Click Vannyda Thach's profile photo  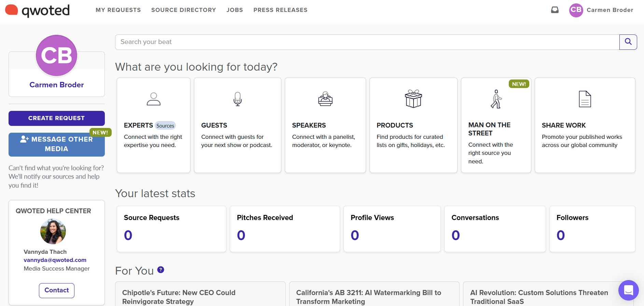click(x=53, y=231)
